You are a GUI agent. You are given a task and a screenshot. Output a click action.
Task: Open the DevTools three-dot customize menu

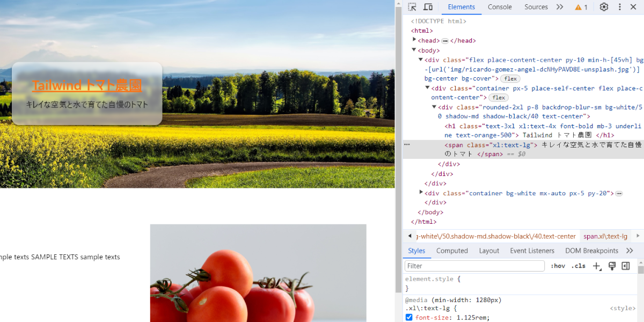coord(619,7)
